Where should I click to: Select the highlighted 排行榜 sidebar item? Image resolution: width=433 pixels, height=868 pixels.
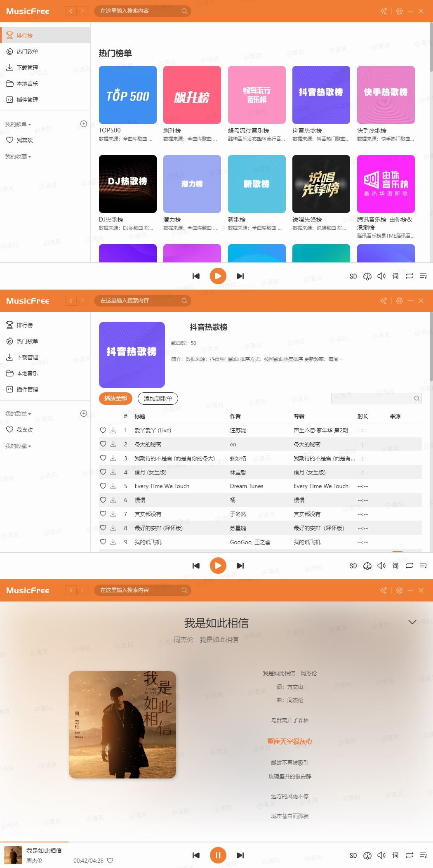click(x=25, y=35)
